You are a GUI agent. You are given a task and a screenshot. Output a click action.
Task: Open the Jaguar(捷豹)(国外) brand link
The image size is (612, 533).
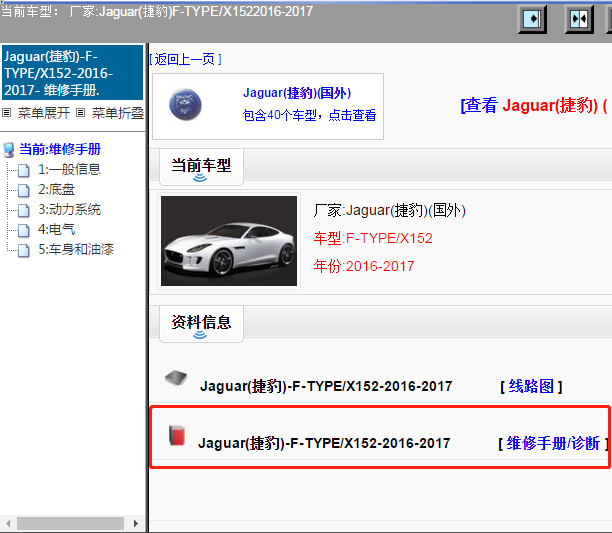297,93
